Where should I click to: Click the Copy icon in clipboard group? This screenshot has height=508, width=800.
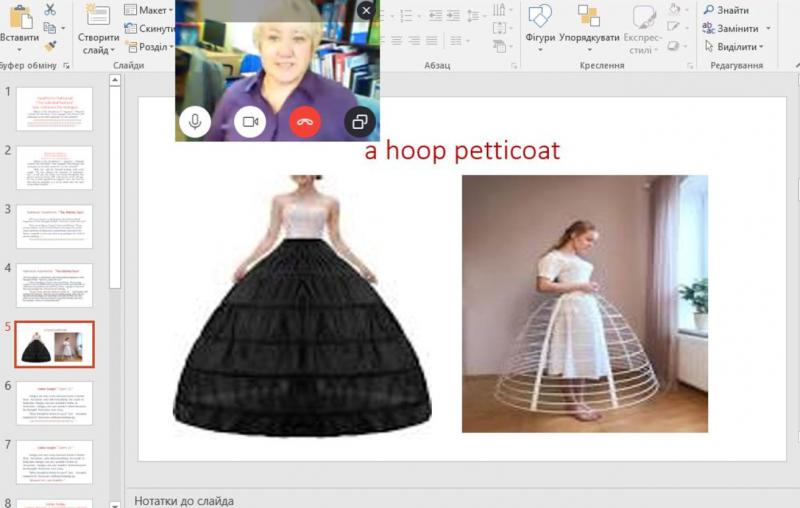coord(49,28)
